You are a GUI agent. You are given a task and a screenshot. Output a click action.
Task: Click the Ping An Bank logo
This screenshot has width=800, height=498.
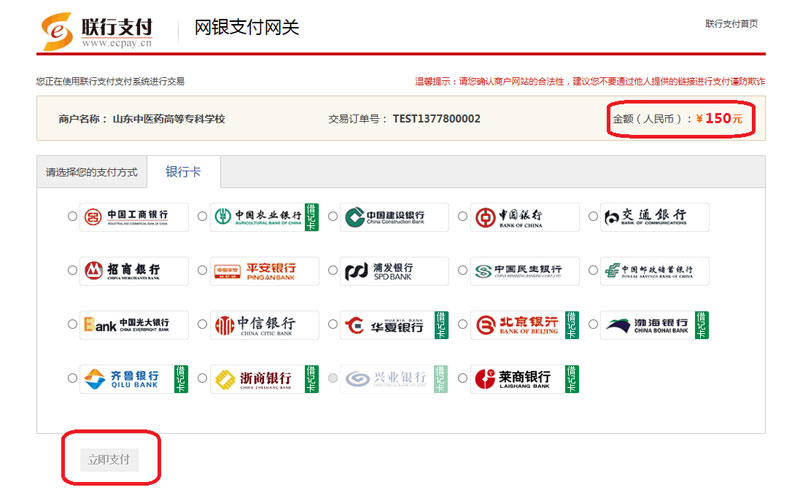tap(264, 271)
